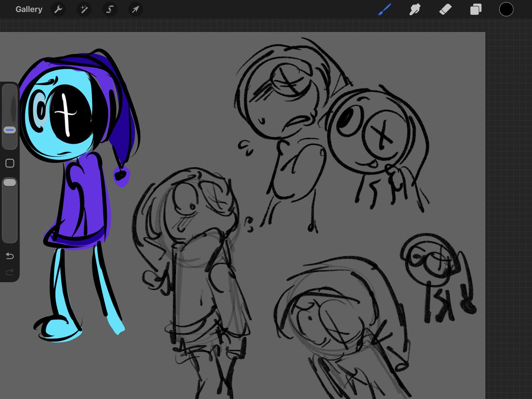Open the Layers panel
Image resolution: width=532 pixels, height=399 pixels.
pyautogui.click(x=476, y=9)
